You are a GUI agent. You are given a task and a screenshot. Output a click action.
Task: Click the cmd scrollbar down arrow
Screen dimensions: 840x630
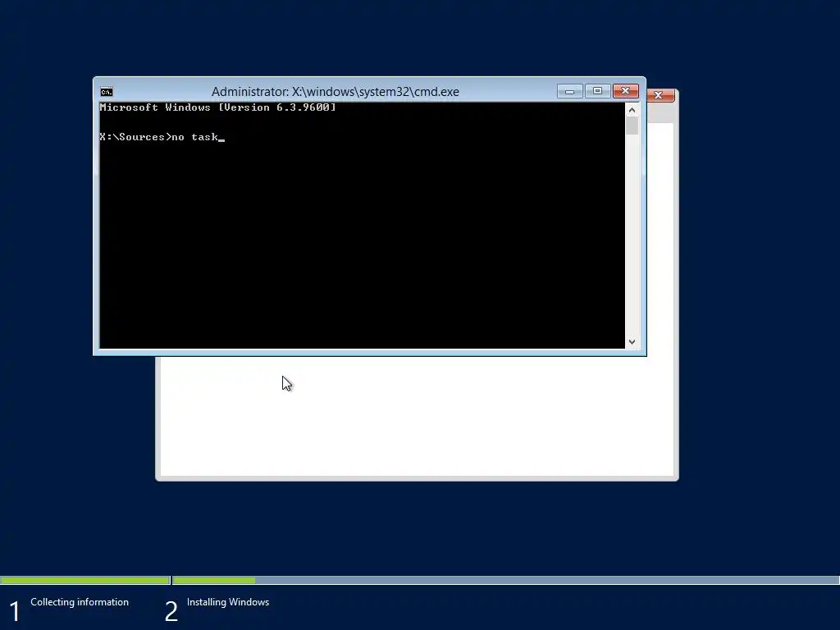pos(632,341)
